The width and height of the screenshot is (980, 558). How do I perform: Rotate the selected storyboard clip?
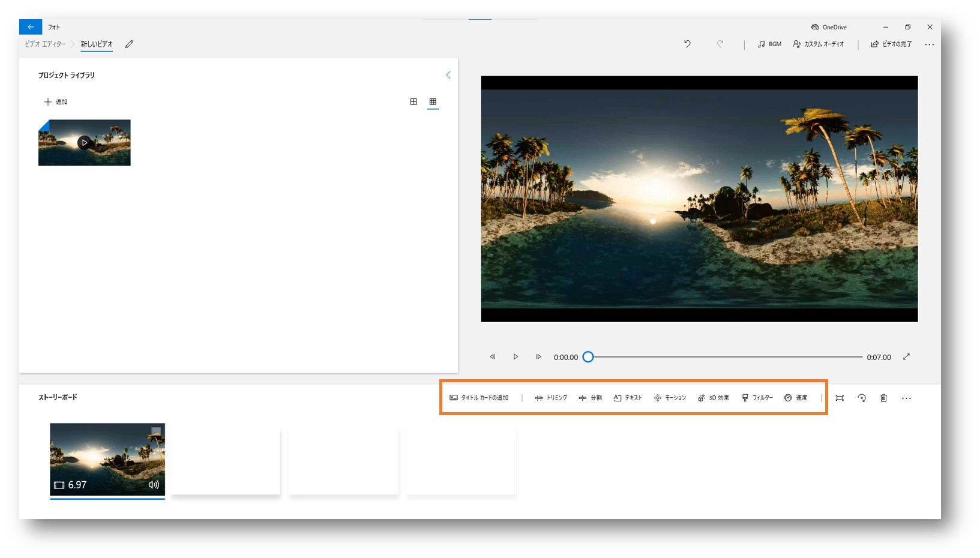(862, 398)
